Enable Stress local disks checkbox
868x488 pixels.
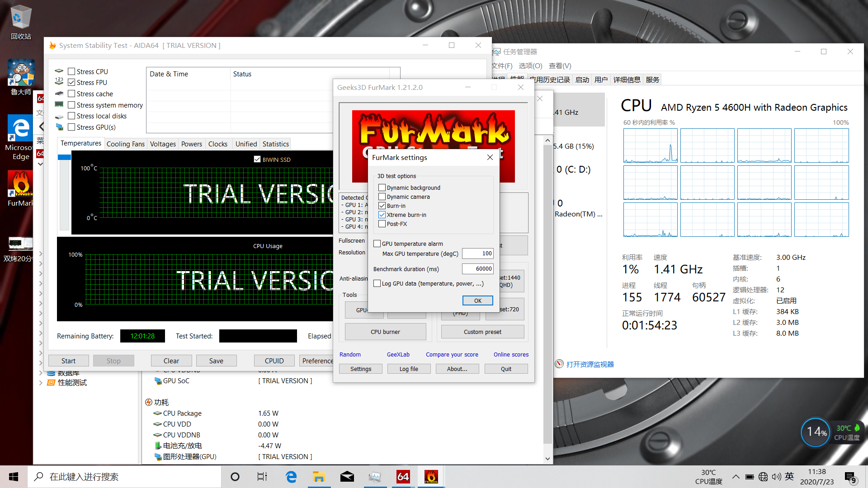point(71,116)
